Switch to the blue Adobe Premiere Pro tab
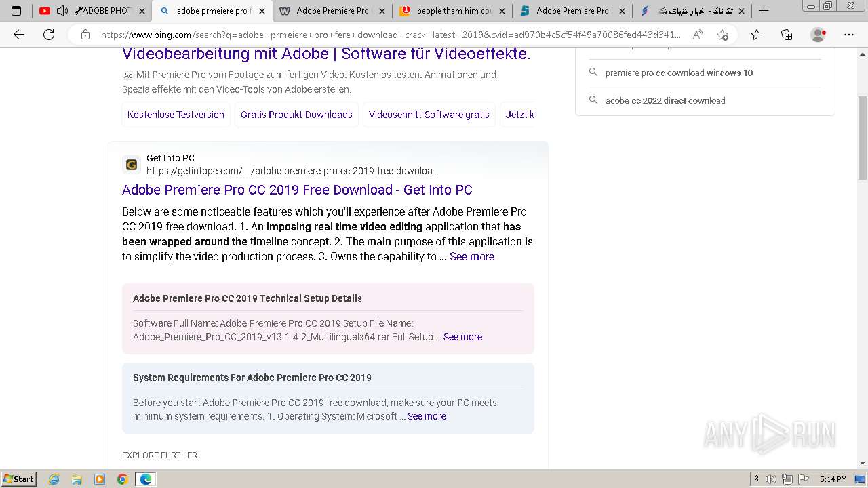 point(572,11)
